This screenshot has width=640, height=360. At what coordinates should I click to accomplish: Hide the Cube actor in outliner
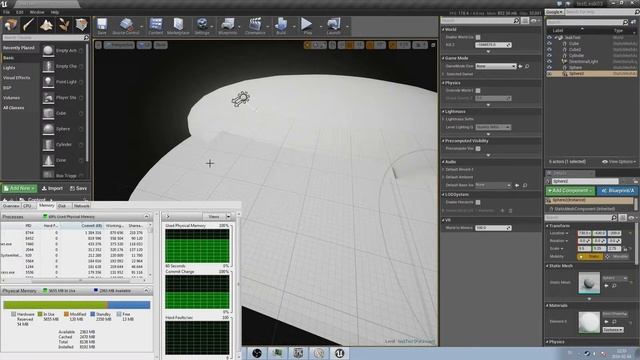[549, 43]
